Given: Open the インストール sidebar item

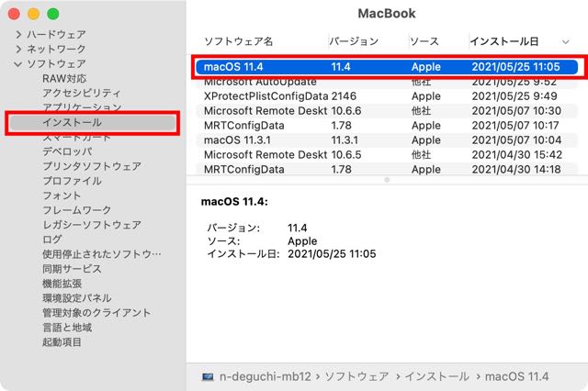Looking at the screenshot, I should click(x=93, y=122).
